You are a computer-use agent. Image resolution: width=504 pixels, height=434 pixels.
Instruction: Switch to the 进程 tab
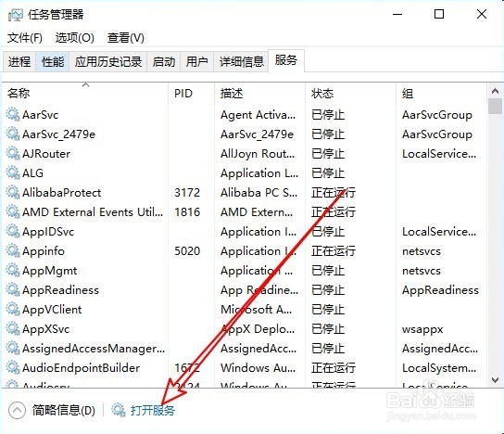coord(19,61)
